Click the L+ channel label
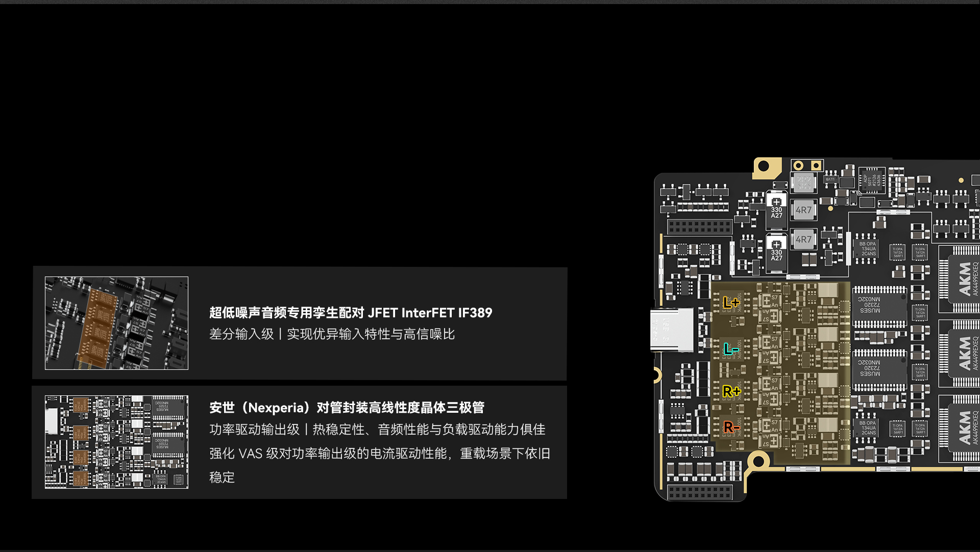Screen dimensions: 980x552 [x=731, y=303]
